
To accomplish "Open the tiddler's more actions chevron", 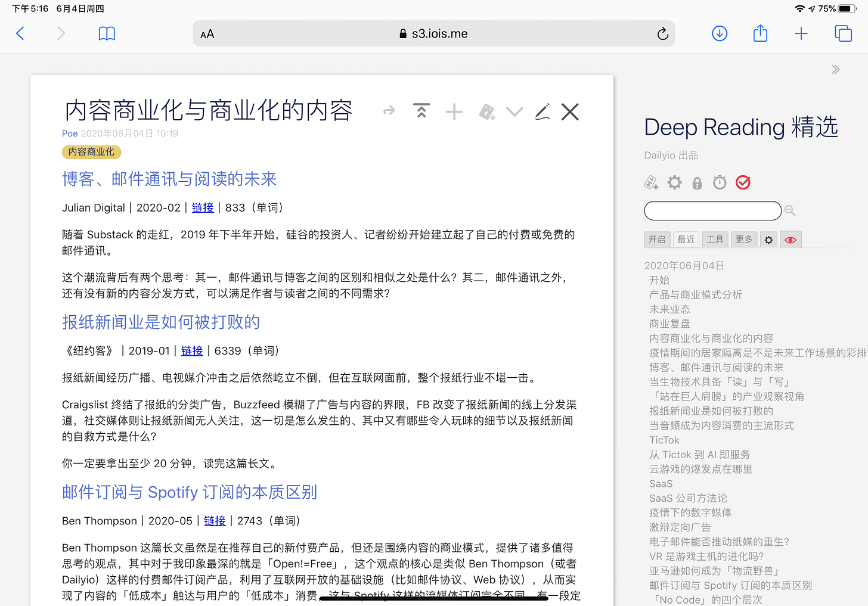I will (x=514, y=111).
